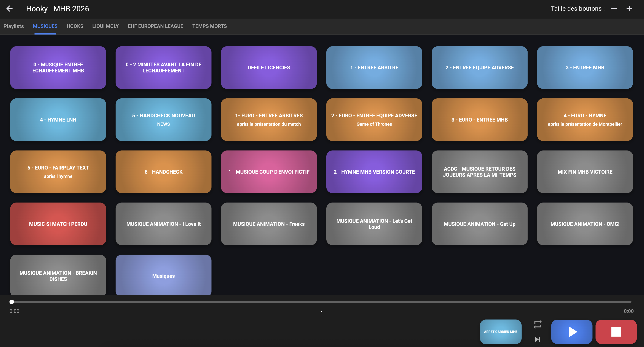The image size is (644, 347).
Task: Skip to the next track
Action: (x=537, y=339)
